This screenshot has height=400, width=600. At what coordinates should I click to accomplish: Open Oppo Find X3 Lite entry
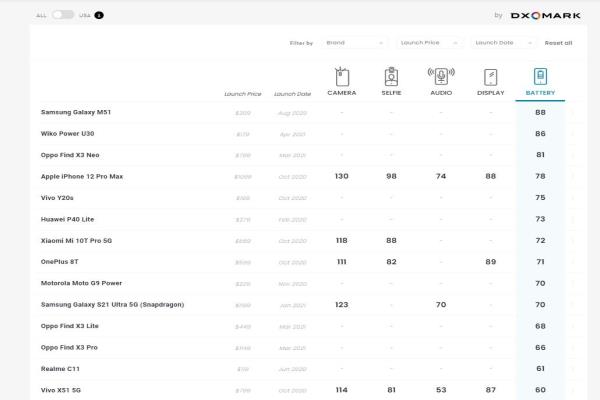tap(70, 326)
